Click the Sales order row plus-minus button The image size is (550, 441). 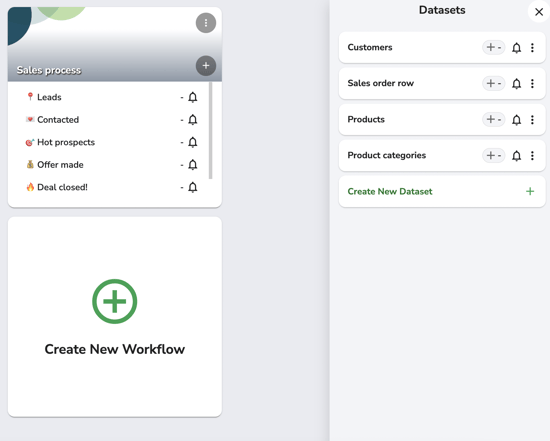(494, 83)
